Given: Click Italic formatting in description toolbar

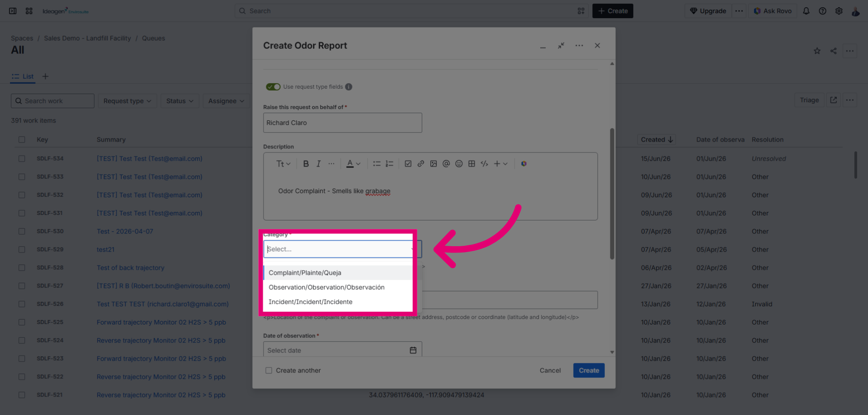Looking at the screenshot, I should (319, 164).
